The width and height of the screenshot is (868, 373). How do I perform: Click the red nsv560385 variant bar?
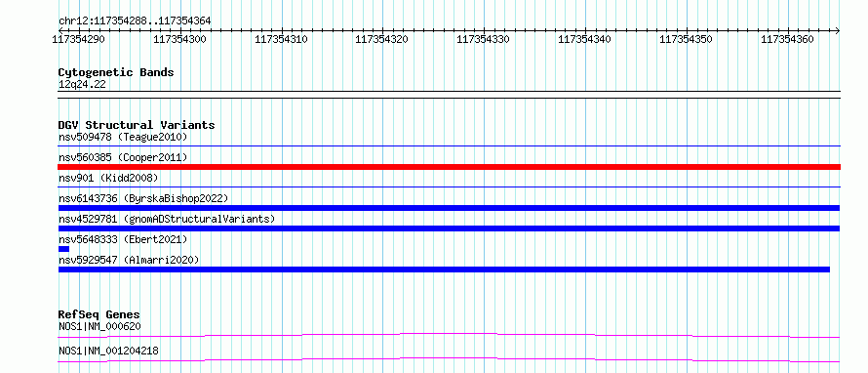click(449, 167)
